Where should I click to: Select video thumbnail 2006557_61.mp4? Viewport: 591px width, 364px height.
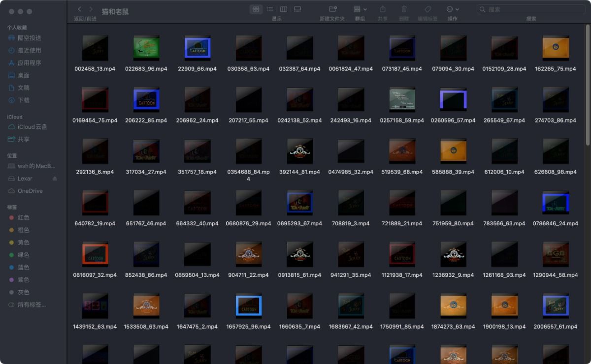(x=556, y=305)
